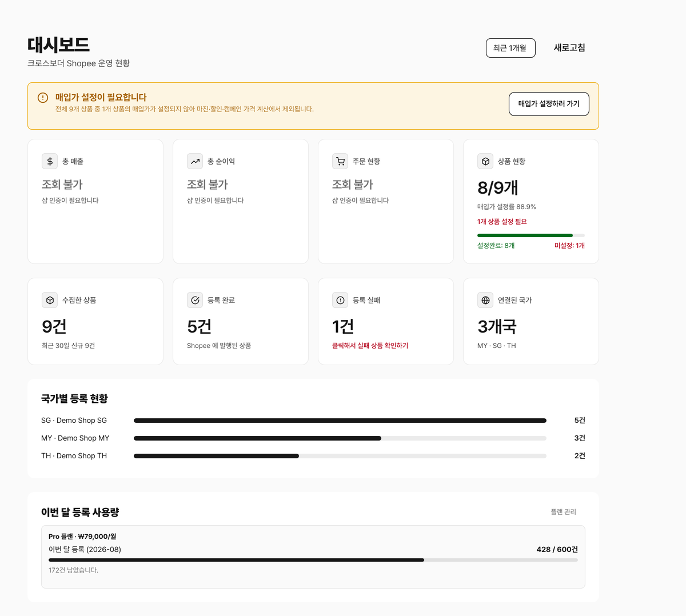Click the 대시보드 page heading
This screenshot has width=686, height=616.
[x=58, y=45]
